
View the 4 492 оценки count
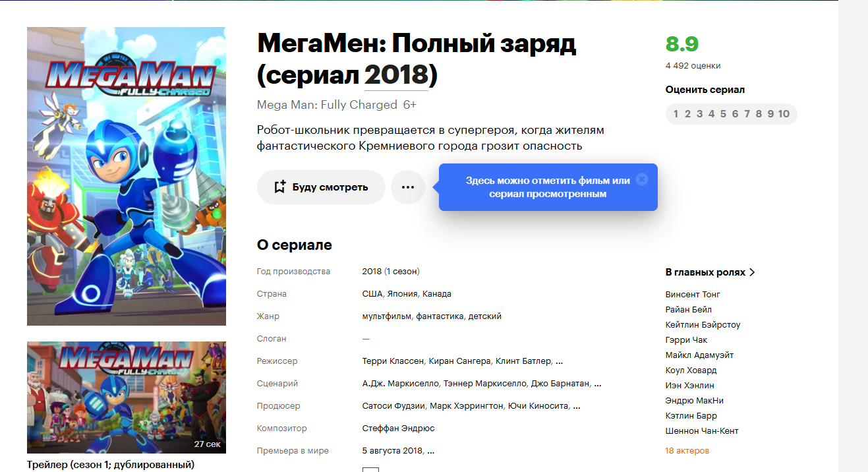[x=693, y=66]
